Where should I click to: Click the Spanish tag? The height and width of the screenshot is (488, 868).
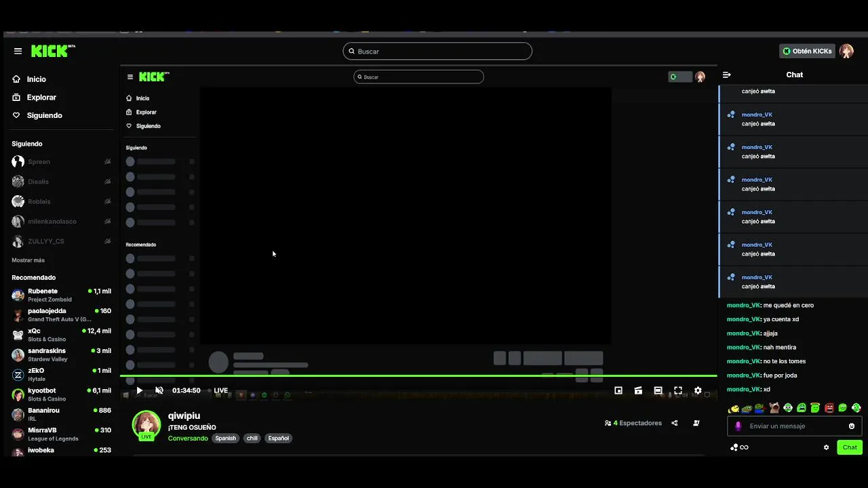pyautogui.click(x=225, y=439)
